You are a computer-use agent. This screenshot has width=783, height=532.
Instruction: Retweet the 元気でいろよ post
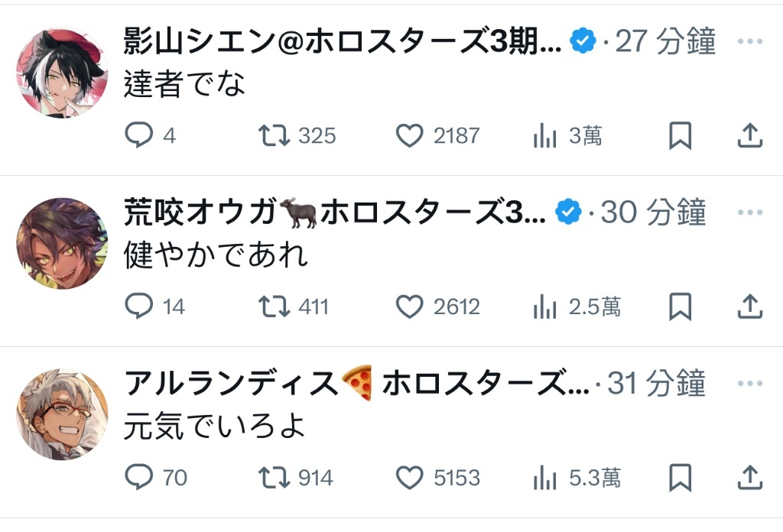(x=273, y=478)
